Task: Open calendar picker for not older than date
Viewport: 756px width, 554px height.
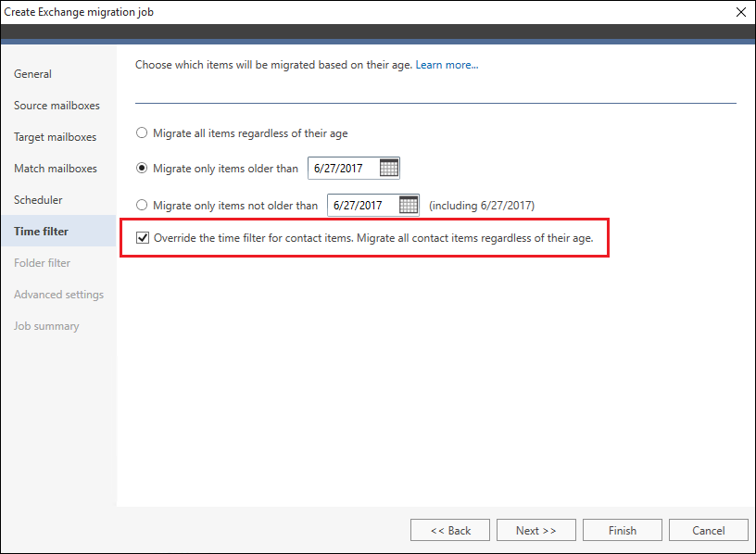Action: pyautogui.click(x=409, y=205)
